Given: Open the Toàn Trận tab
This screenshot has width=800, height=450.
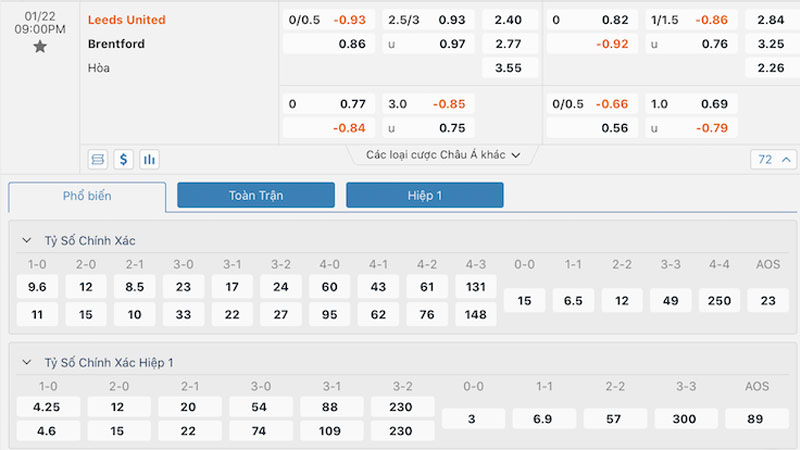Looking at the screenshot, I should [x=256, y=195].
